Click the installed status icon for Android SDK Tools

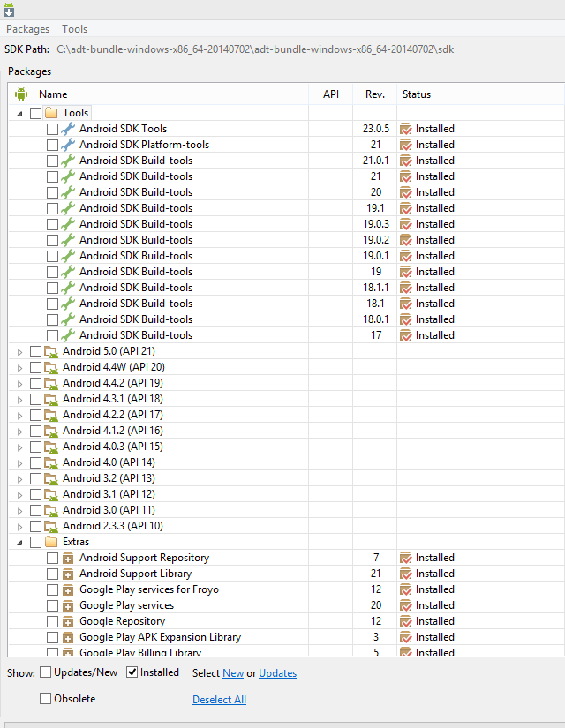click(405, 129)
